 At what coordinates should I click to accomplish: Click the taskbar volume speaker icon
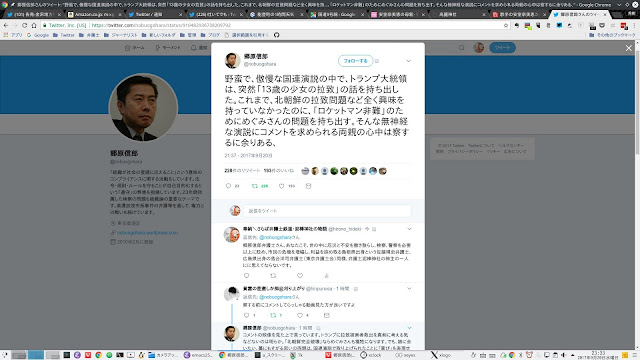point(563,355)
